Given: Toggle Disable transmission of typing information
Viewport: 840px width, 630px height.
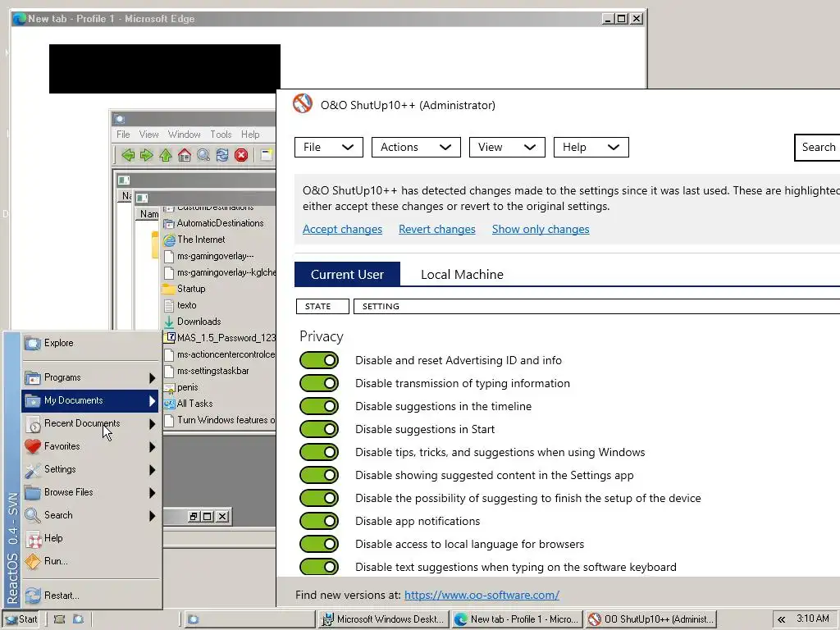Looking at the screenshot, I should click(x=319, y=384).
